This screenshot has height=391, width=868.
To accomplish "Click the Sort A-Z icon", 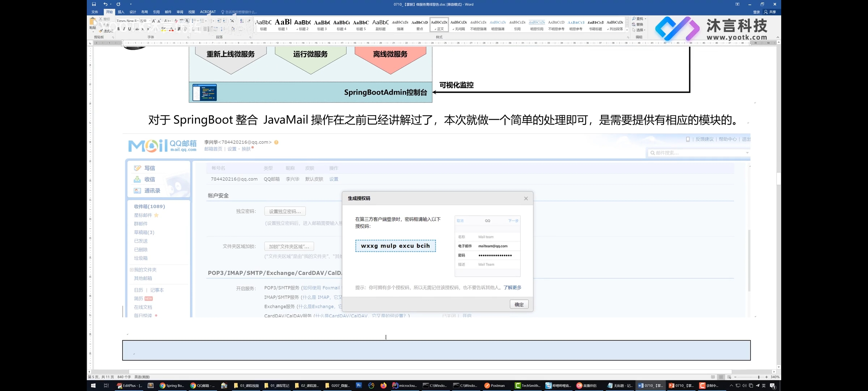I will coord(242,21).
